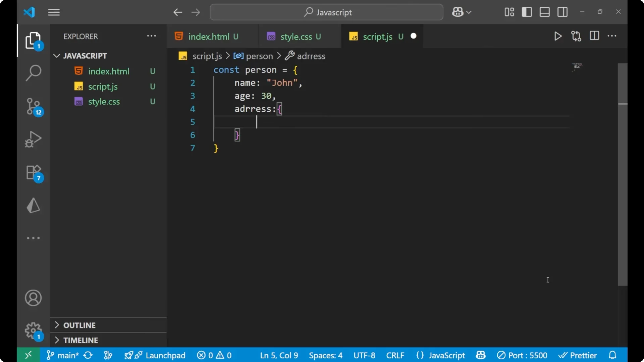Run the code with the play button
Screen dimensions: 644x362
558,36
